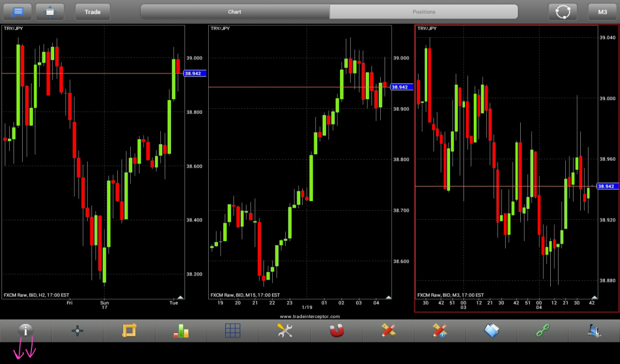Switch to the Chart tab
This screenshot has width=620, height=364.
click(x=235, y=11)
